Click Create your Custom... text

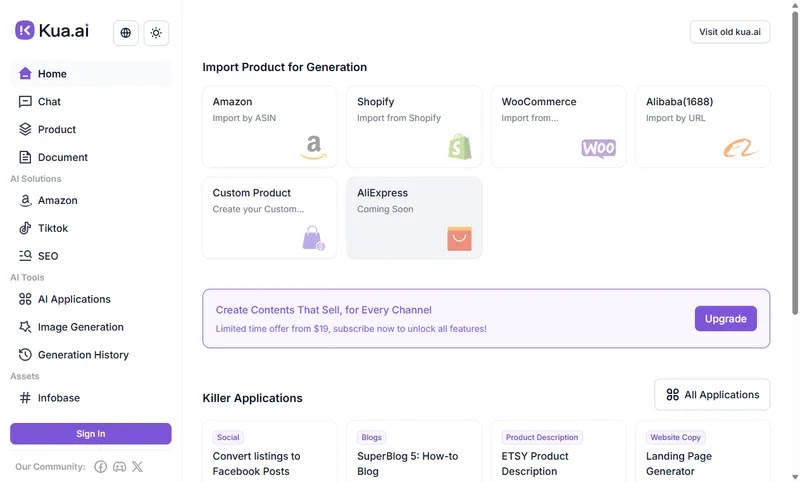coord(258,209)
